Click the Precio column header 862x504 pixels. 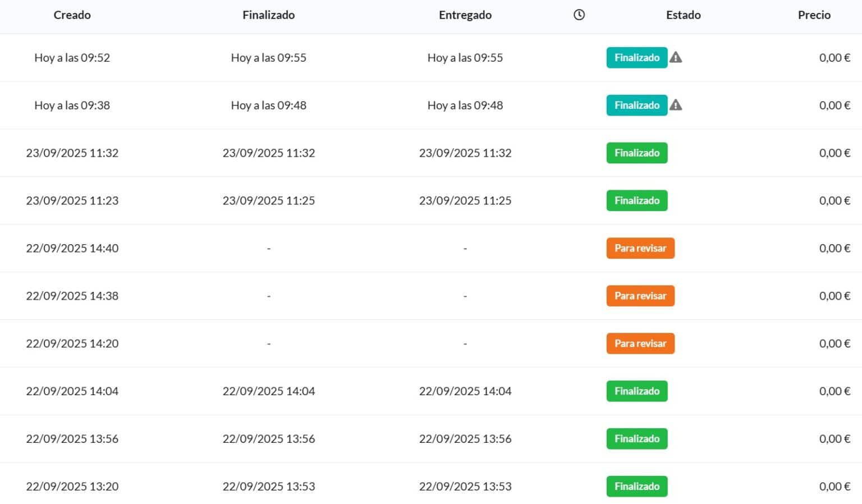814,15
